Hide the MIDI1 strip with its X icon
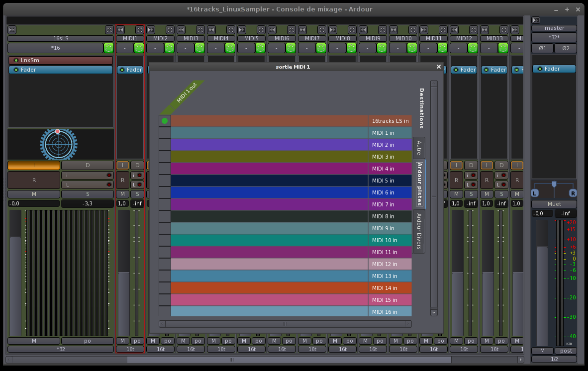 pos(140,30)
